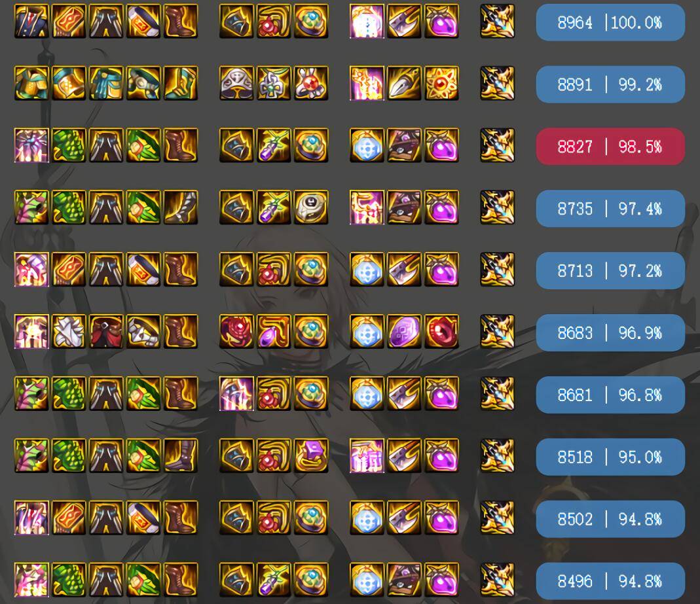This screenshot has height=604, width=700.
Task: Click the suit jacket icon in first row
Action: (x=31, y=21)
